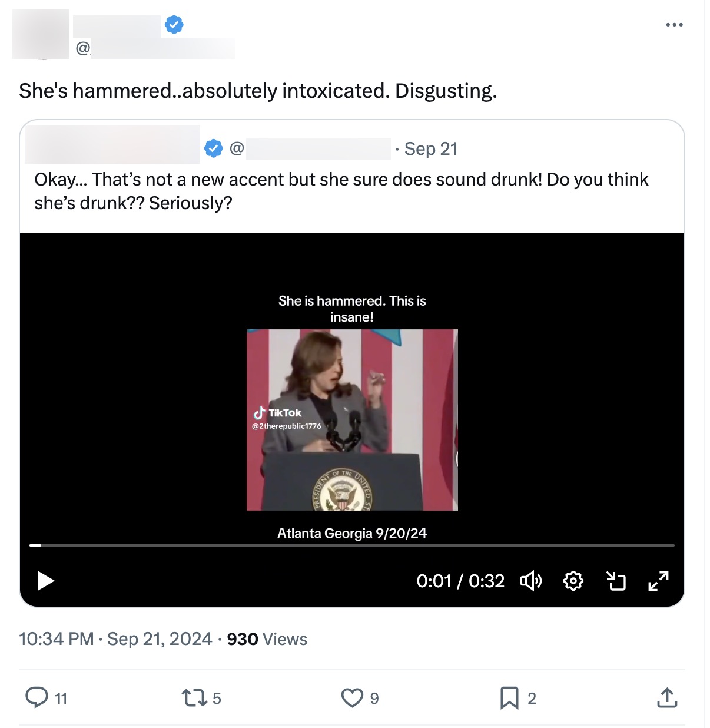
Task: Reply to the tweet using the comment icon
Action: tap(37, 698)
